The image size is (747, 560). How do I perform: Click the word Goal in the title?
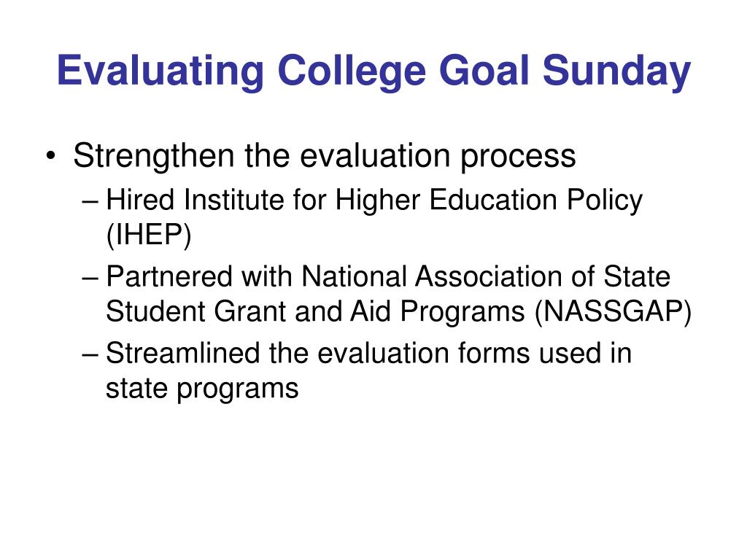pyautogui.click(x=484, y=71)
